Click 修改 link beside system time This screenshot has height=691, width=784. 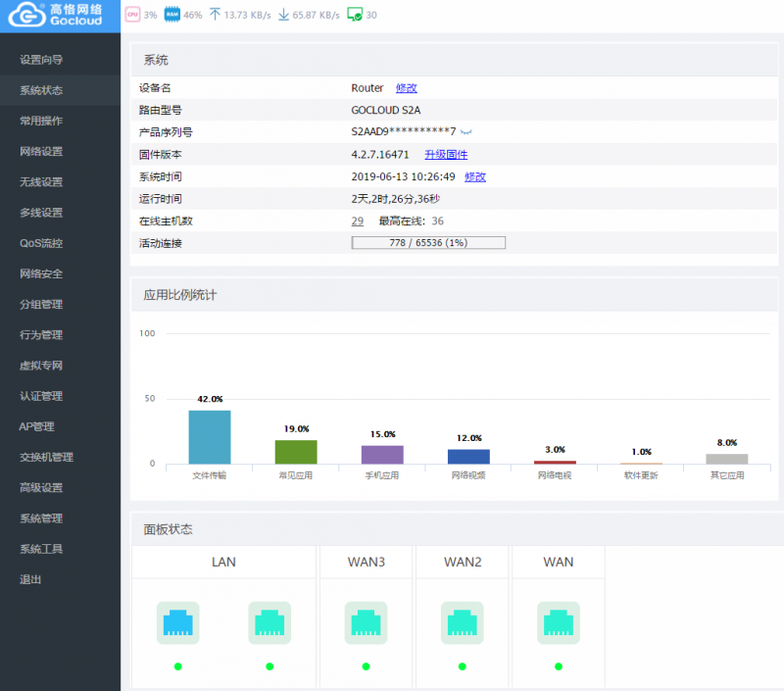[474, 176]
